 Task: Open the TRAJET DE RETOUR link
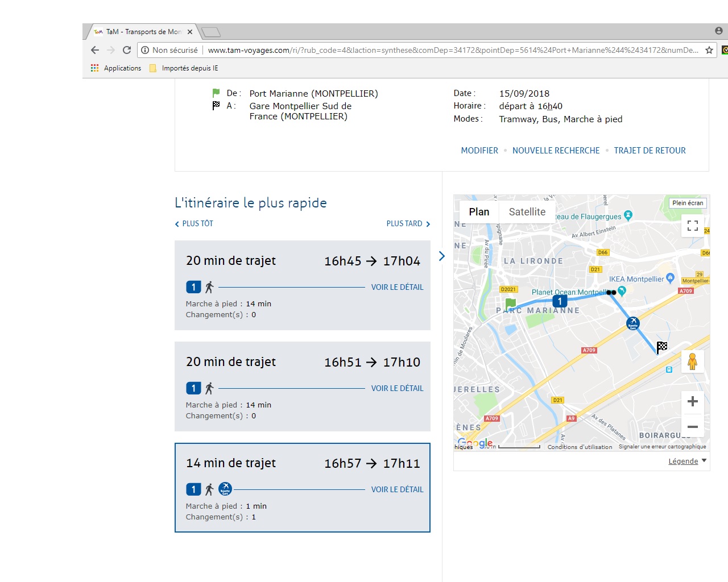click(650, 151)
